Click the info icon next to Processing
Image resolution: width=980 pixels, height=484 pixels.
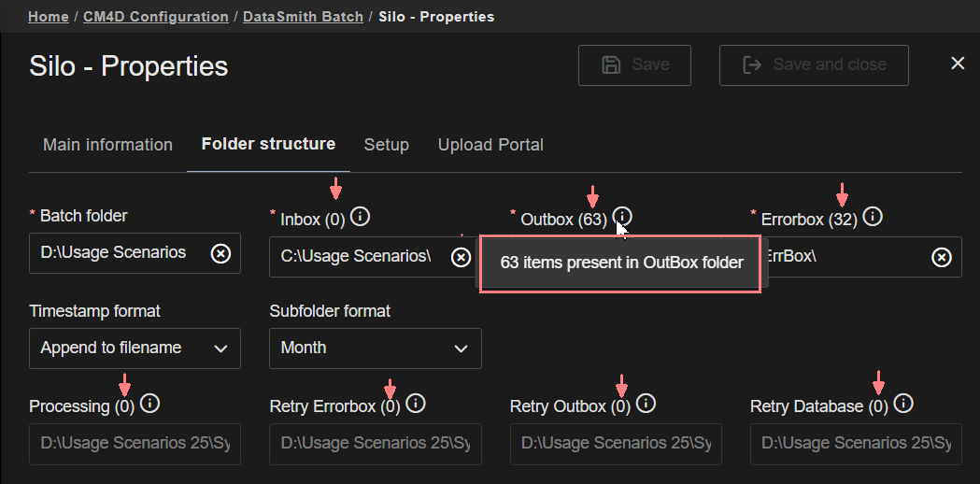tap(149, 405)
